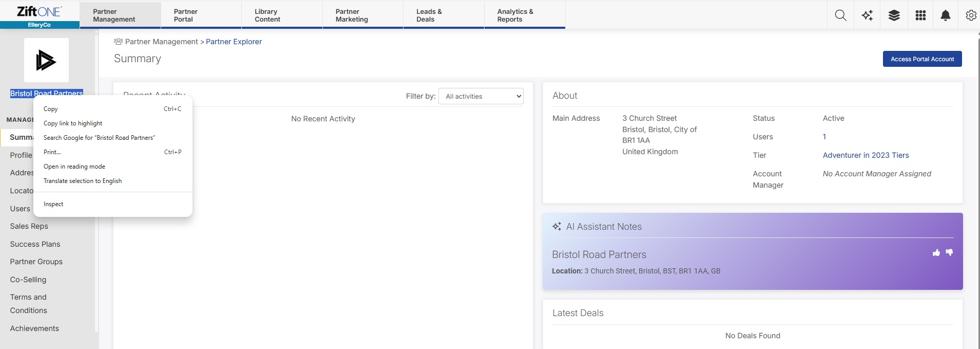980x349 pixels.
Task: Click the Access Portal Account button
Action: pos(922,59)
